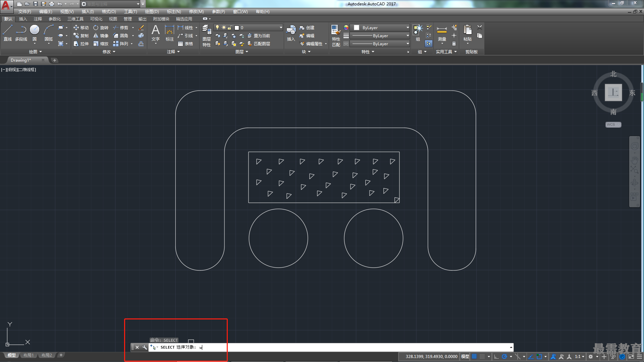Click the Match Layer (匹配图层) button
644x362 pixels.
(258, 44)
